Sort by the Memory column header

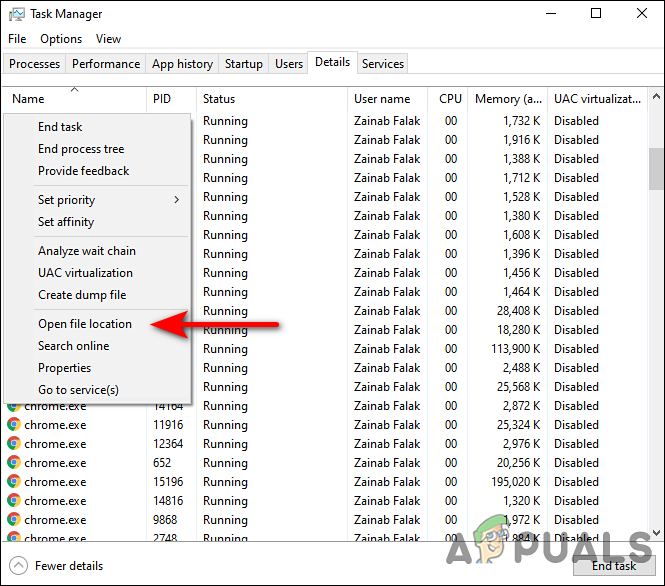(508, 99)
